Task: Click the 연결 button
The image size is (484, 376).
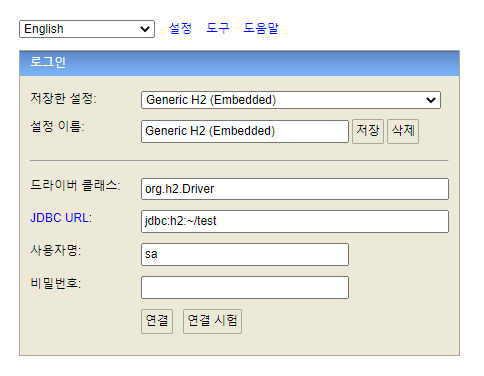Action: pos(157,321)
